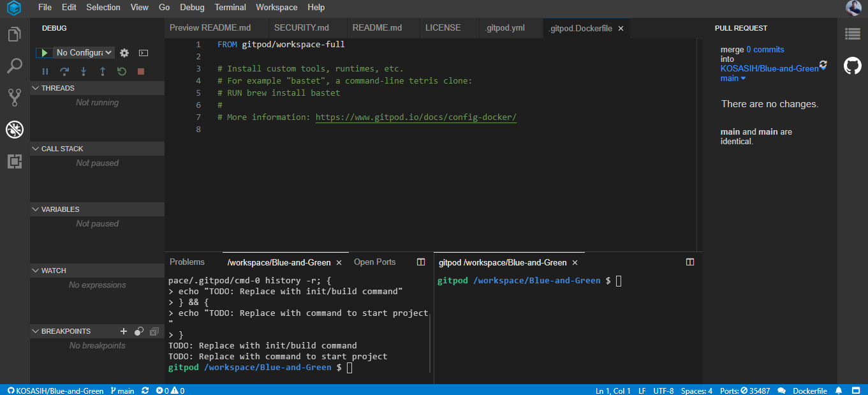Synchronize changes icon in status bar
Image resolution: width=868 pixels, height=395 pixels.
[145, 391]
